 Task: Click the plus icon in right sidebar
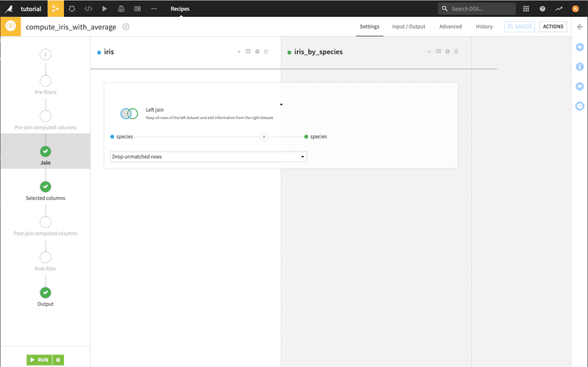coord(580,47)
